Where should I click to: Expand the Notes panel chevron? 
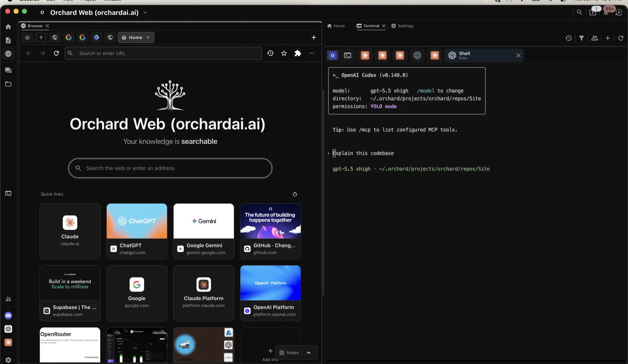(x=309, y=353)
